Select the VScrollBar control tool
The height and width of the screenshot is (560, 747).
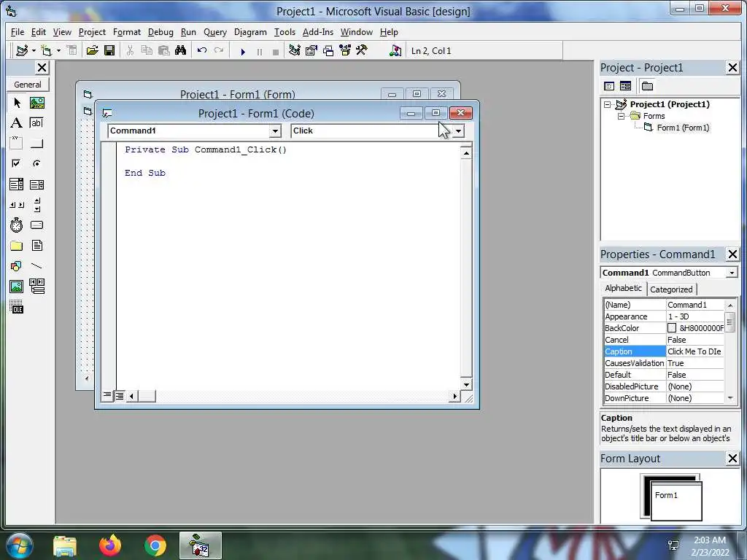click(x=36, y=205)
